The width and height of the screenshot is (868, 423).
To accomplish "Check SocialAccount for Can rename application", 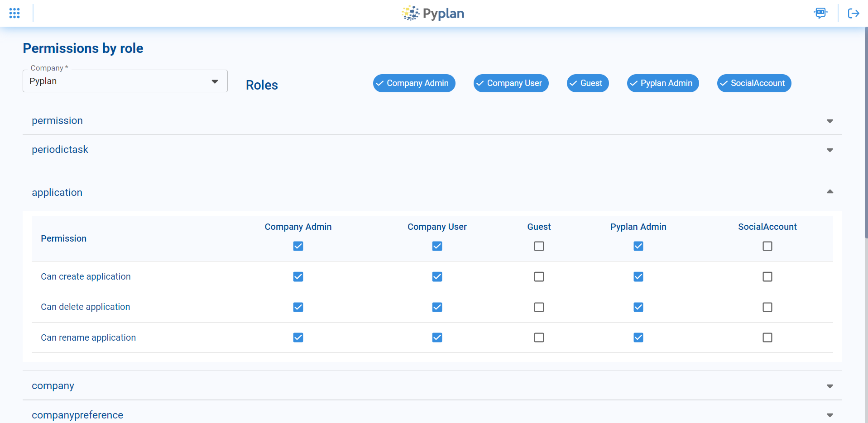I will pyautogui.click(x=767, y=337).
